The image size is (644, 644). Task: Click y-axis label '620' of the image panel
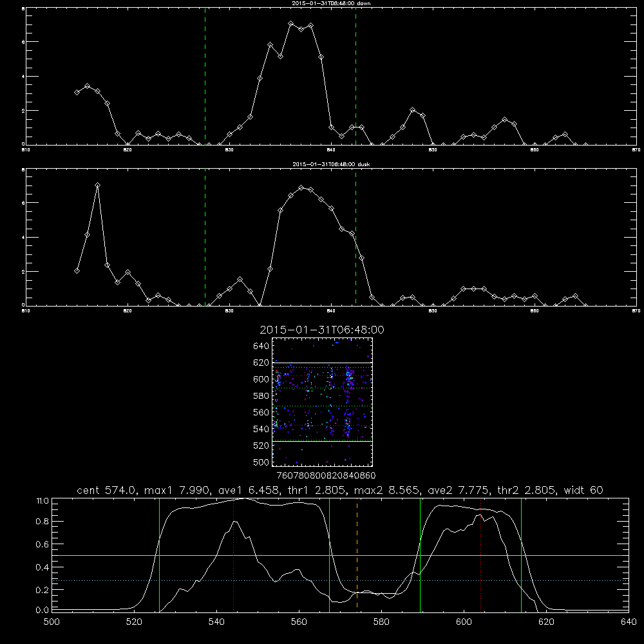click(261, 363)
